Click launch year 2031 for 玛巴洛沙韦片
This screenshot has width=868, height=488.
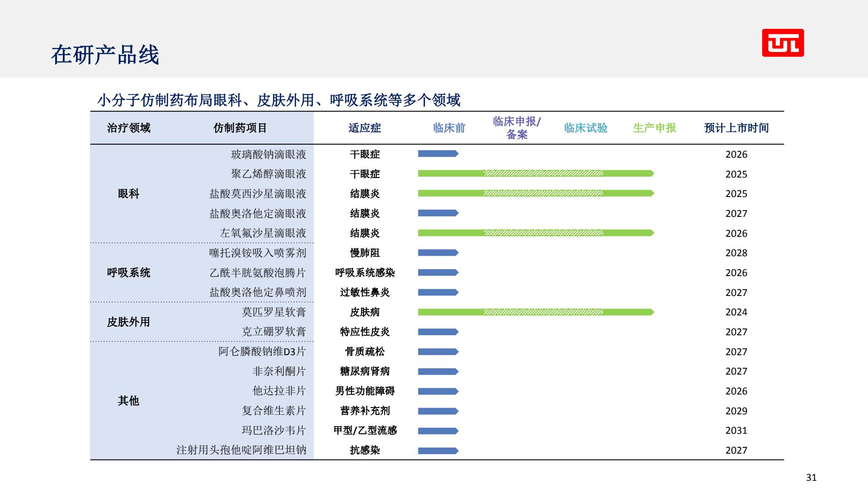click(736, 431)
